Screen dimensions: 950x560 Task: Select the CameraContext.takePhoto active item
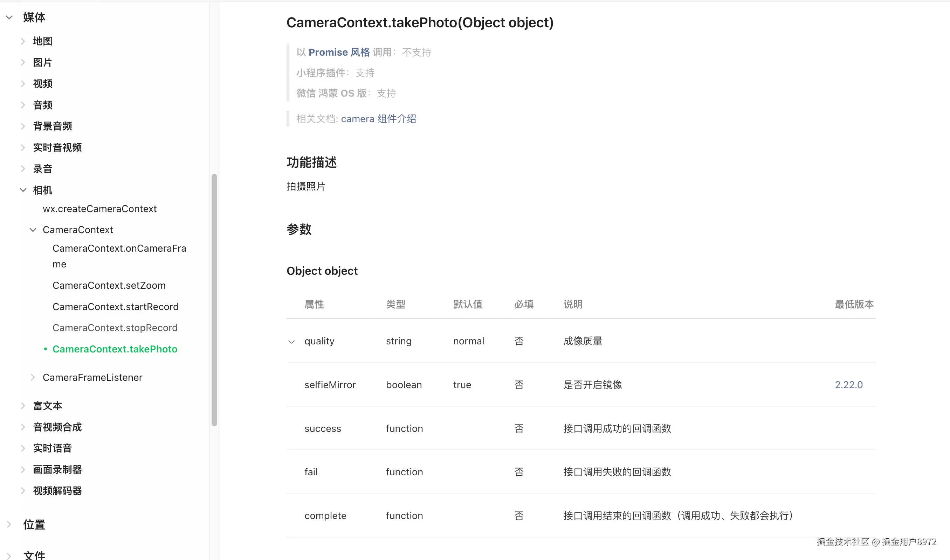click(x=115, y=349)
